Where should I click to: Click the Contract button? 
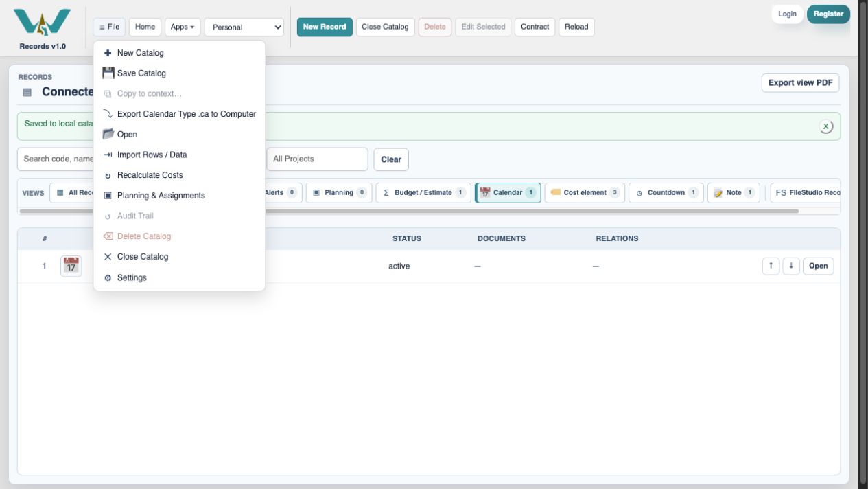tap(535, 27)
